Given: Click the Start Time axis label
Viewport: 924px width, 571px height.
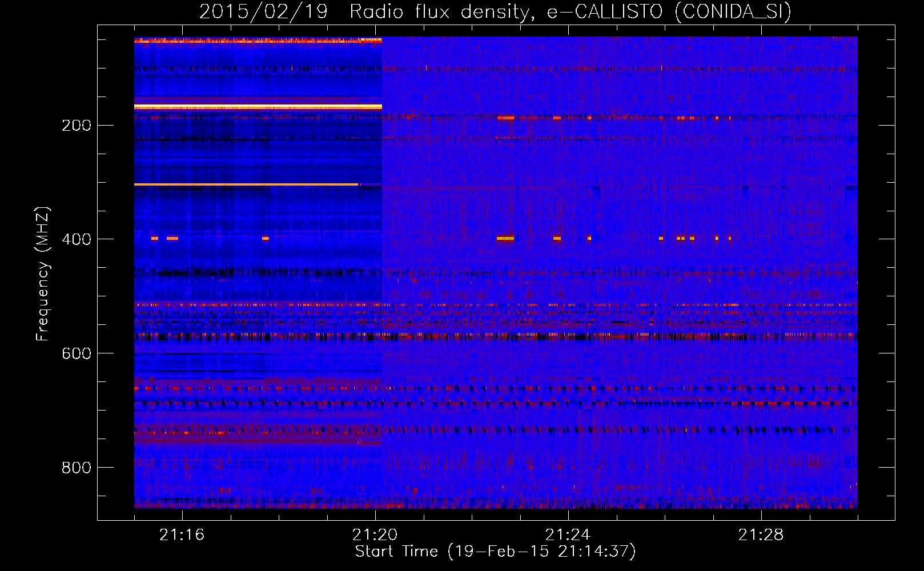Looking at the screenshot, I should [495, 552].
